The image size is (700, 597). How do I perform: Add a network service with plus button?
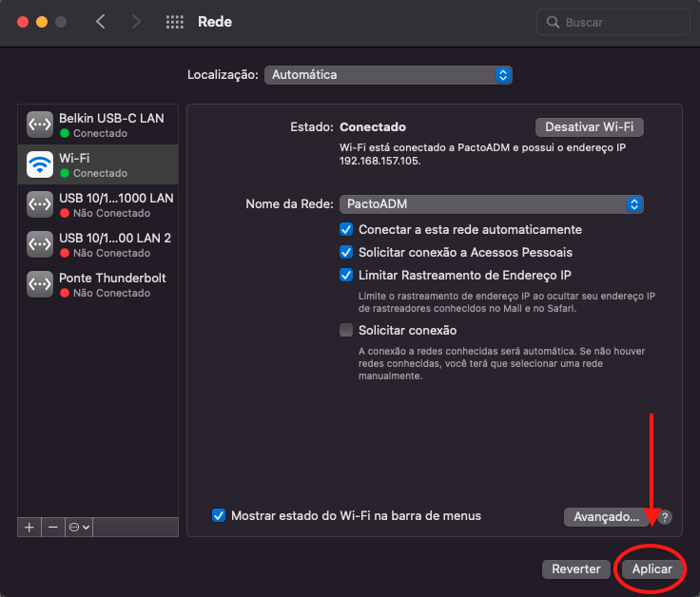[29, 527]
